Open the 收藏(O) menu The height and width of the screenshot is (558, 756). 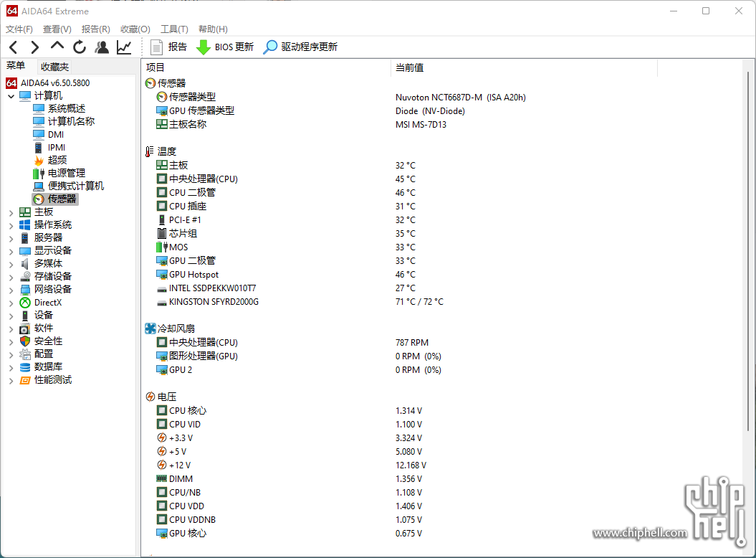[x=135, y=29]
